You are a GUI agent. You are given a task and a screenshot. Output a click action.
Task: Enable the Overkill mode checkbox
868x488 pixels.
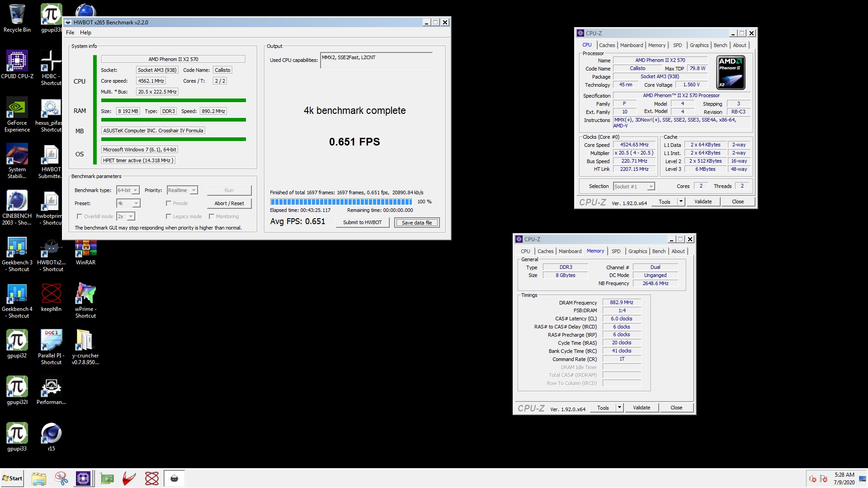tap(80, 216)
